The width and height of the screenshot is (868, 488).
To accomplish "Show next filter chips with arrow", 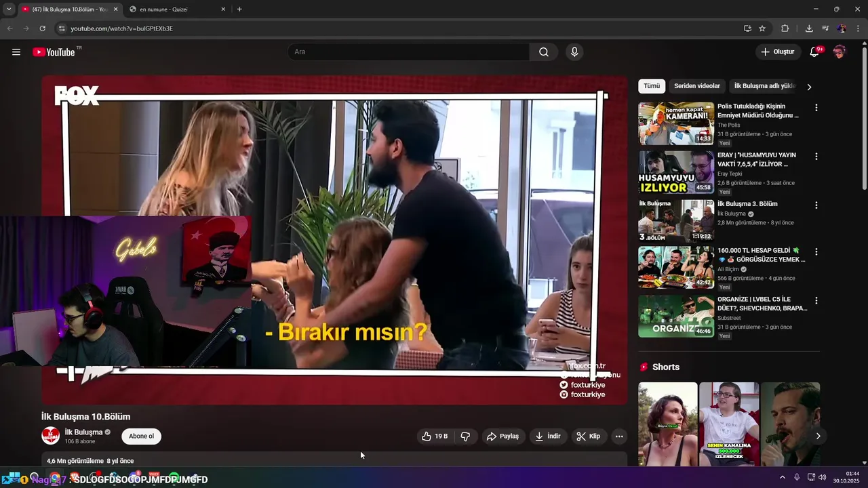I will pos(808,87).
